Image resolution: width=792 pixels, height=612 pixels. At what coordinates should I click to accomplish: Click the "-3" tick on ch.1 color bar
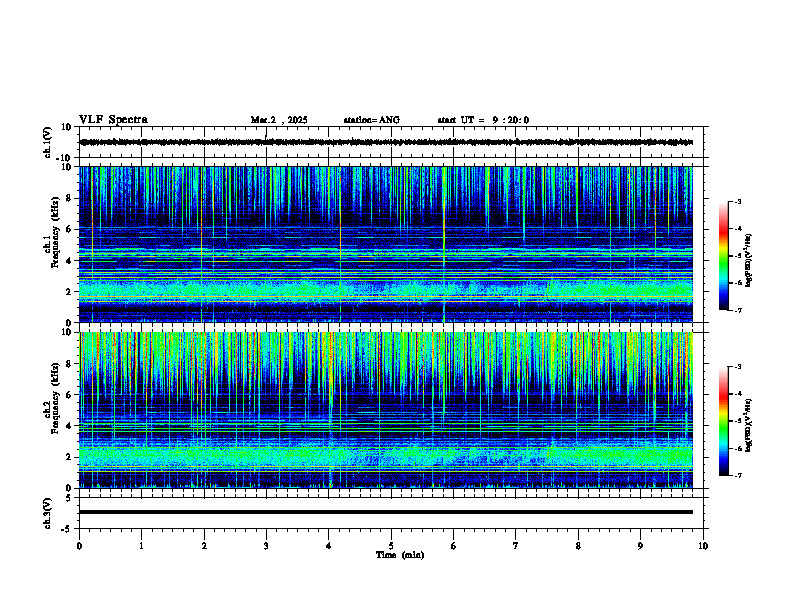[x=738, y=201]
